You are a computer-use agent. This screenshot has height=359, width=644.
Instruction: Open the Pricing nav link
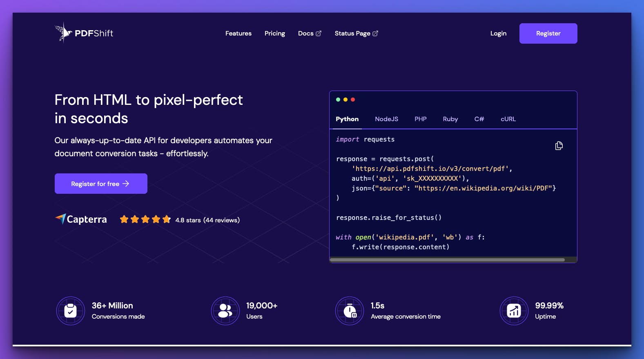pos(275,33)
